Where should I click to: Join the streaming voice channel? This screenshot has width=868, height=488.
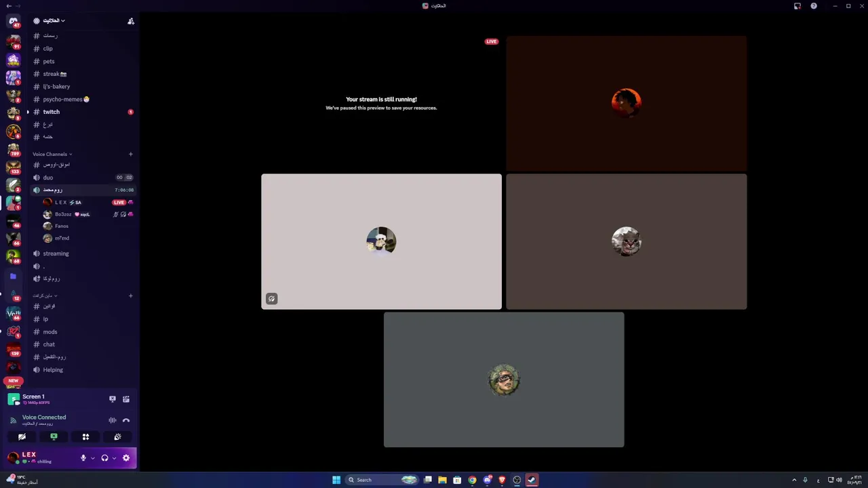click(83, 253)
